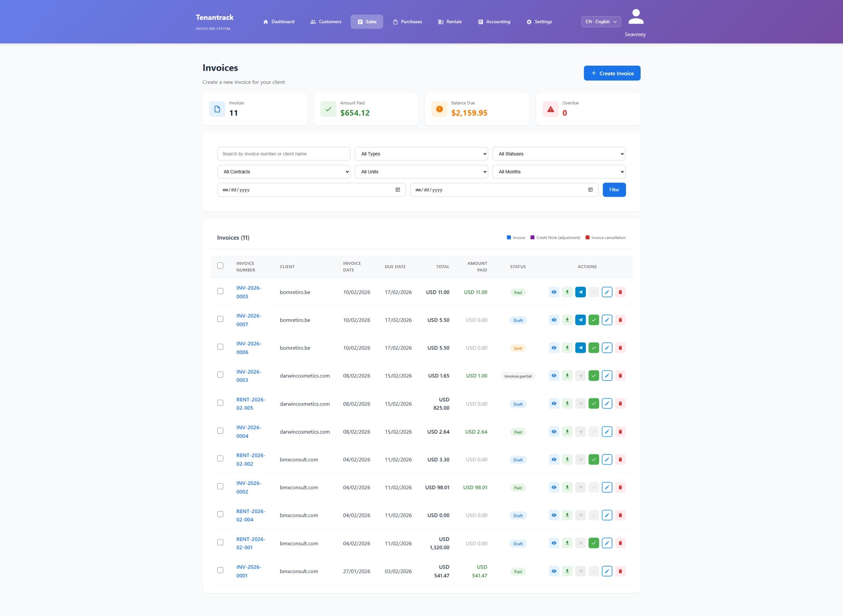Tick the checkbox for INV-2026-0005
Screen dimensions: 843x616
point(220,291)
